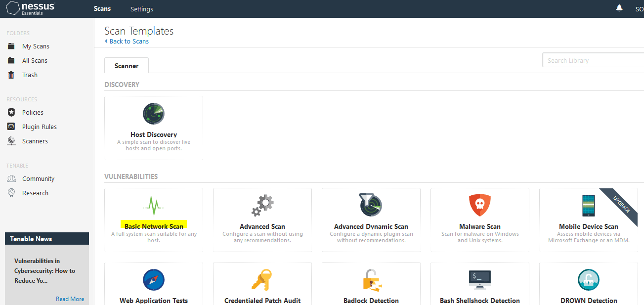The width and height of the screenshot is (644, 305).
Task: Open the Vulnerabilities in Cybersecurity news headline
Action: [45, 270]
